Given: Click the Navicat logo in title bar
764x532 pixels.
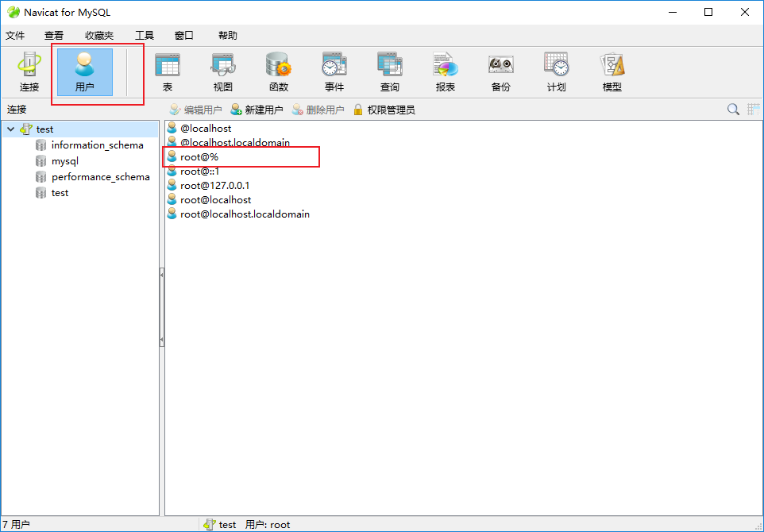Looking at the screenshot, I should pyautogui.click(x=14, y=12).
